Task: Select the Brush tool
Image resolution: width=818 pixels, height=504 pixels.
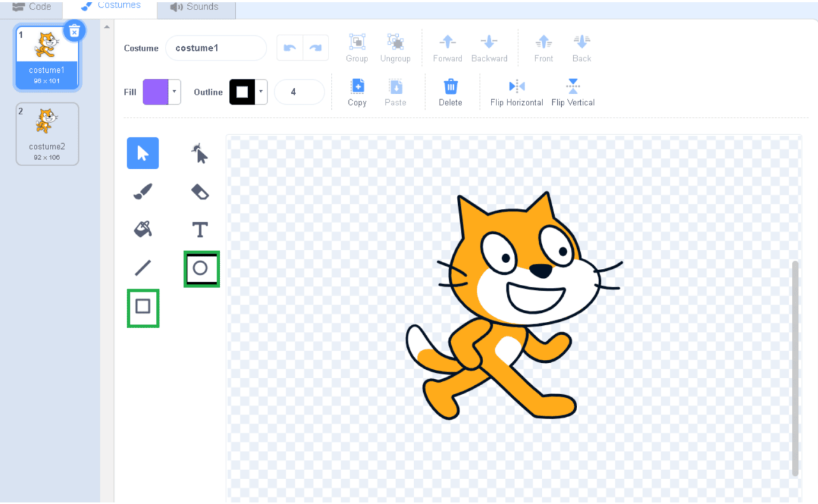Action: click(143, 192)
